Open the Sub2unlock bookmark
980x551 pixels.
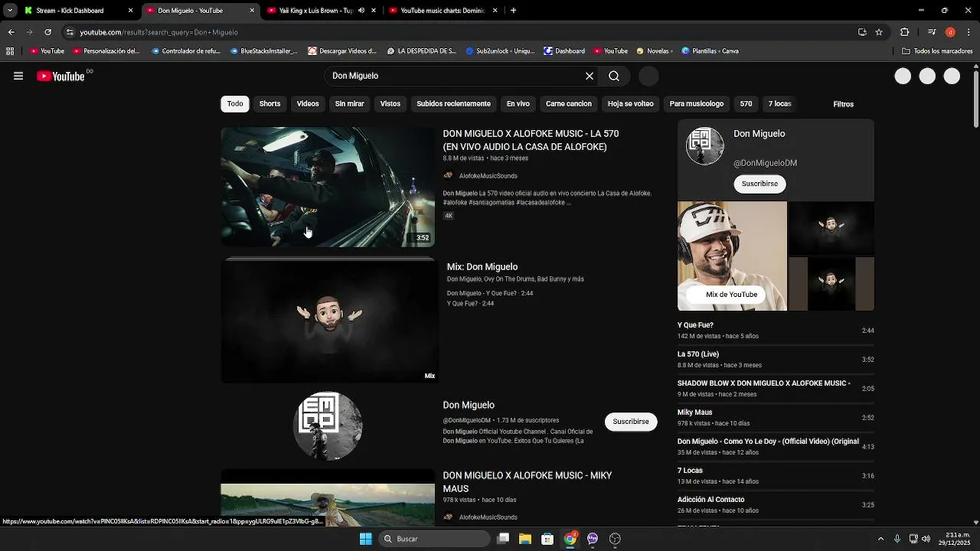pyautogui.click(x=501, y=51)
